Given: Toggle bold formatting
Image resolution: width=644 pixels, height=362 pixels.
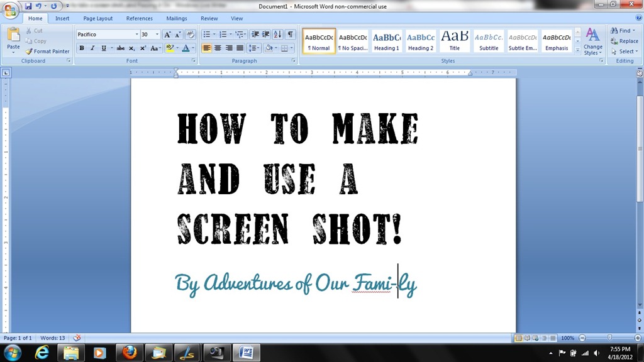Looking at the screenshot, I should [x=82, y=48].
